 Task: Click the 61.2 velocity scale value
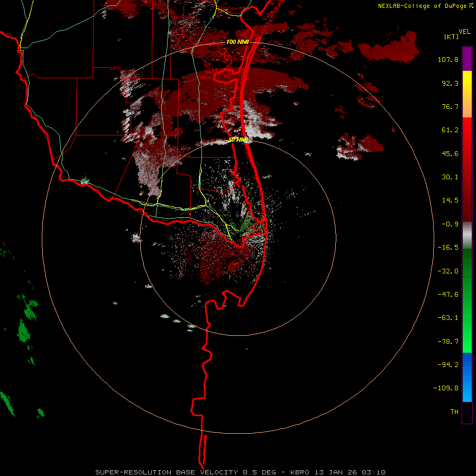click(x=450, y=130)
